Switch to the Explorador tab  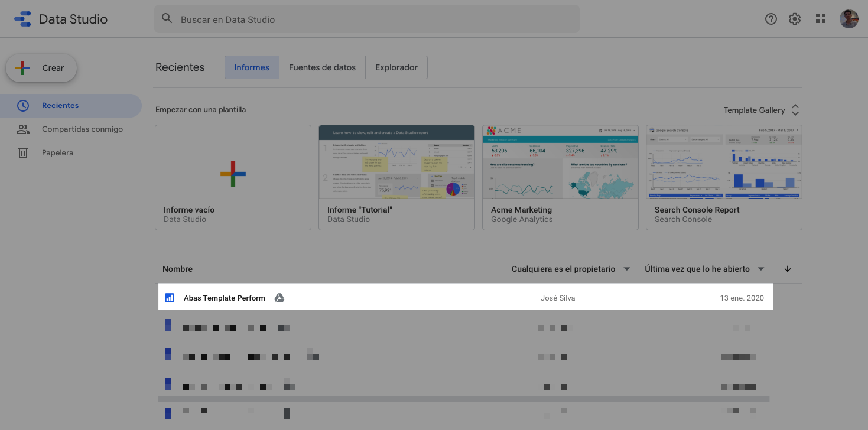coord(396,67)
